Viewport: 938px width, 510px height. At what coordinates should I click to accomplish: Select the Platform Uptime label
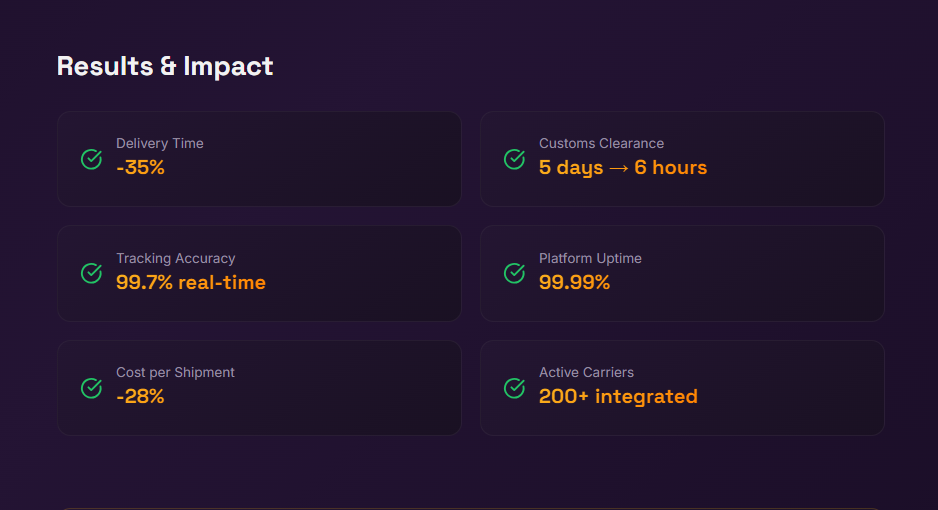[590, 258]
